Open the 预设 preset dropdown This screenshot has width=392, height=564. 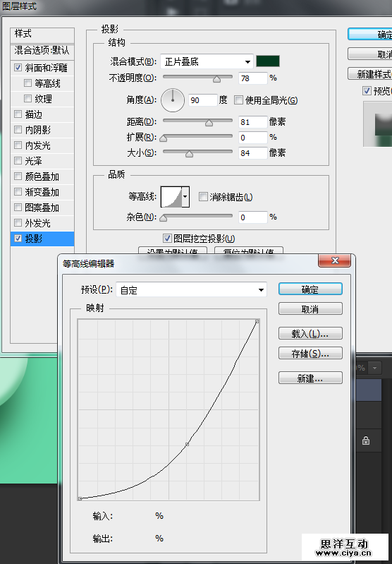click(x=191, y=290)
